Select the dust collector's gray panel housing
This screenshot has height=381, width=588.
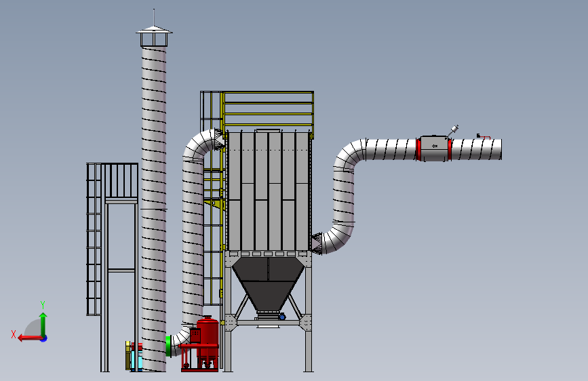[x=269, y=190]
